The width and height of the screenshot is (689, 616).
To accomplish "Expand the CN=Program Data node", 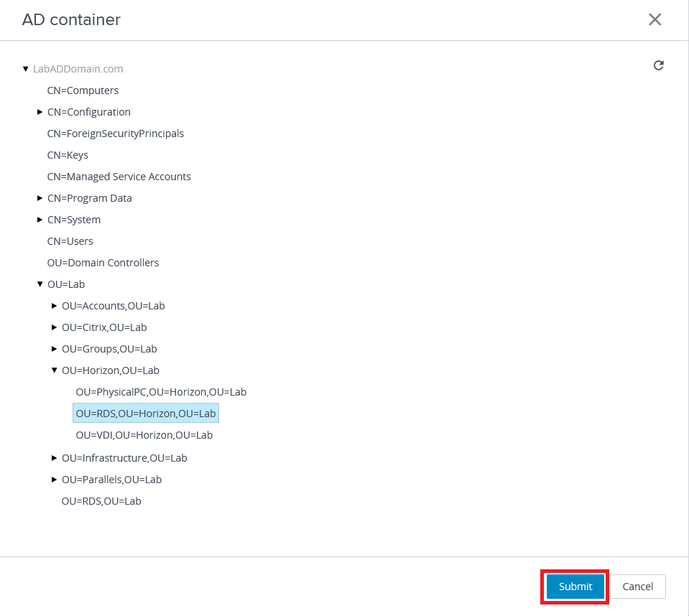I will click(x=40, y=198).
